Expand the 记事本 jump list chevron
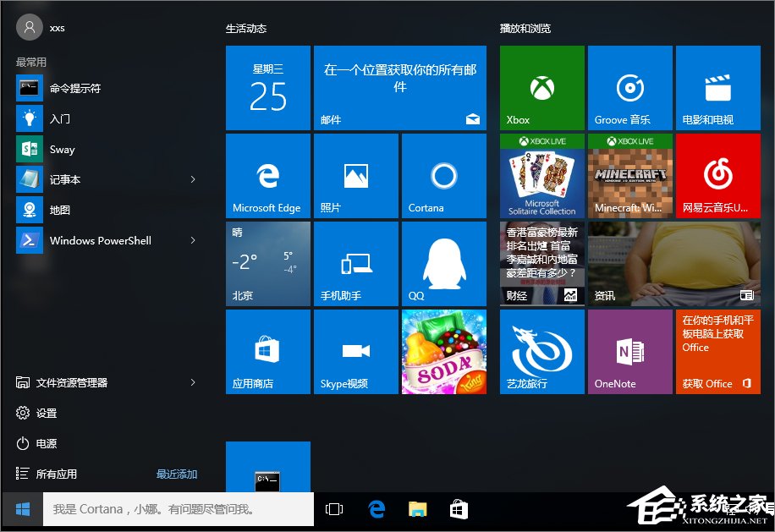The image size is (775, 532). click(192, 179)
